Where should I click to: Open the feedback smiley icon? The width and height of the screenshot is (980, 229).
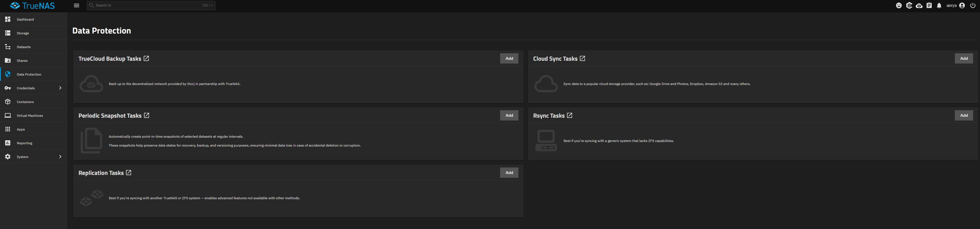click(x=899, y=6)
